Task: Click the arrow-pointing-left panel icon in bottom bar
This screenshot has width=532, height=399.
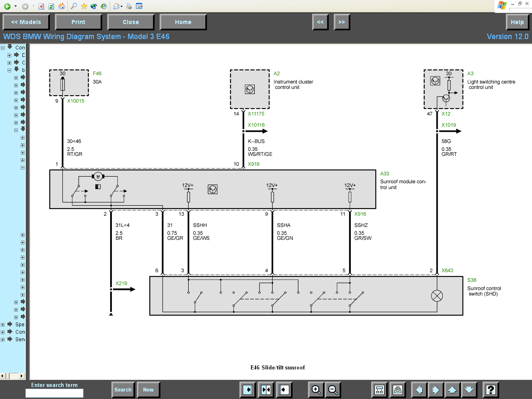Action: (x=284, y=390)
